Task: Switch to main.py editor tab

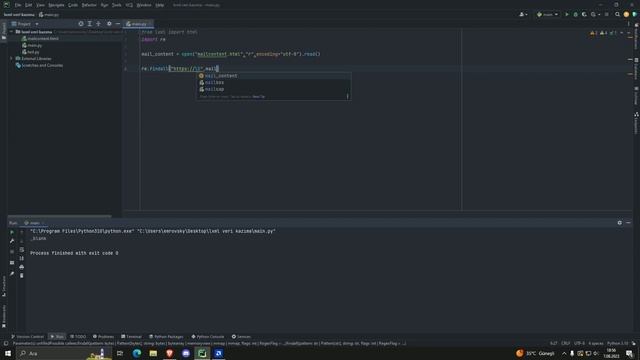Action: [x=137, y=24]
